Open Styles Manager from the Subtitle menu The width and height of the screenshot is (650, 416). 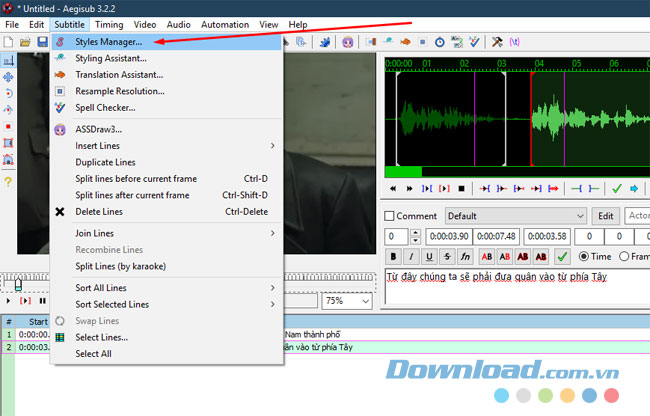(x=108, y=42)
